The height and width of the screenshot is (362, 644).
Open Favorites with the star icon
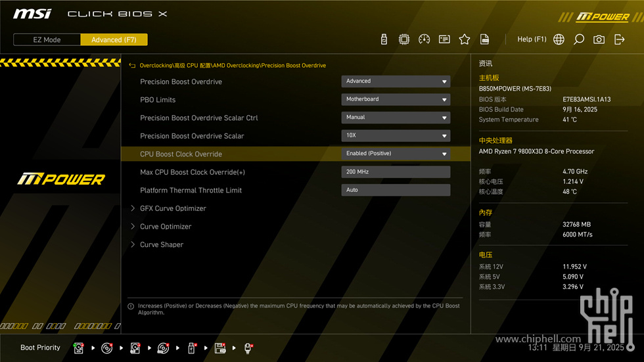tap(464, 39)
